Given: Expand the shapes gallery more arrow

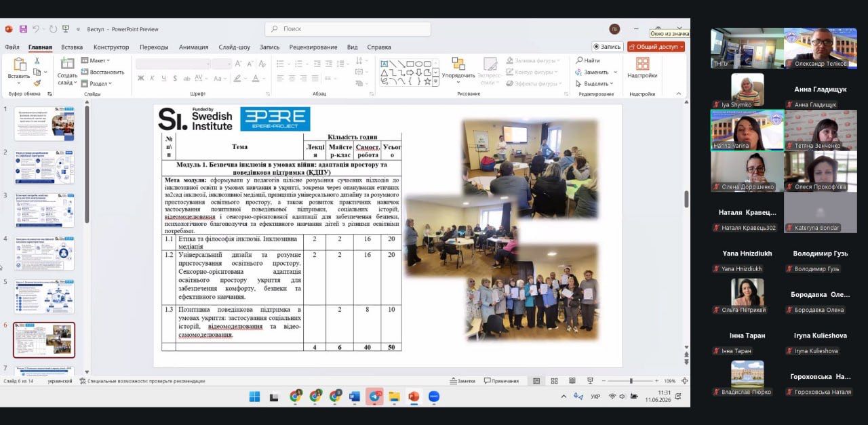Looking at the screenshot, I should coord(436,81).
